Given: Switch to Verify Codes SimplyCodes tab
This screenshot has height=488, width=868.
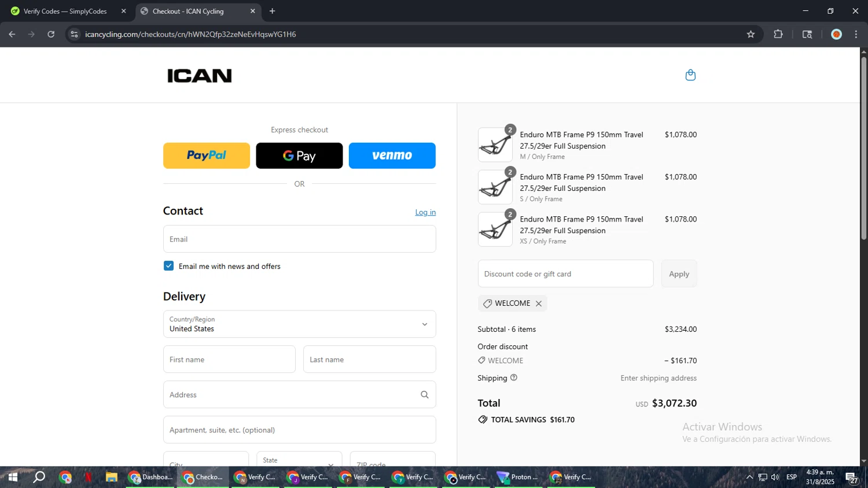Looking at the screenshot, I should (65, 11).
